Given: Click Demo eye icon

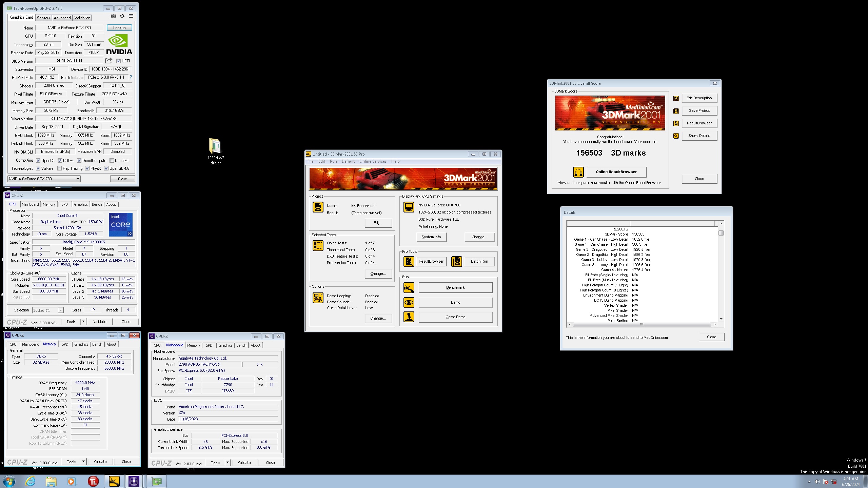Looking at the screenshot, I should 409,302.
